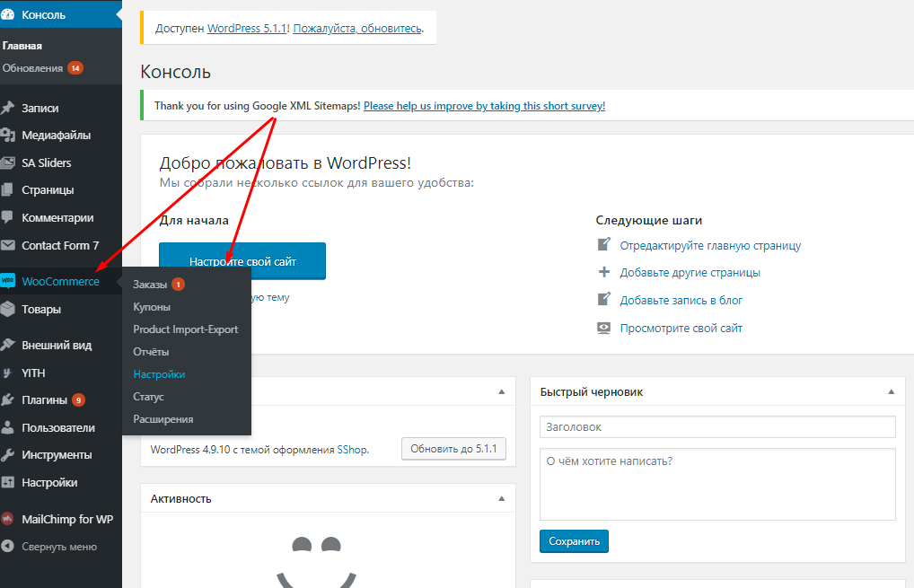The height and width of the screenshot is (588, 914).
Task: Click the Страницы pages icon
Action: pyautogui.click(x=7, y=190)
